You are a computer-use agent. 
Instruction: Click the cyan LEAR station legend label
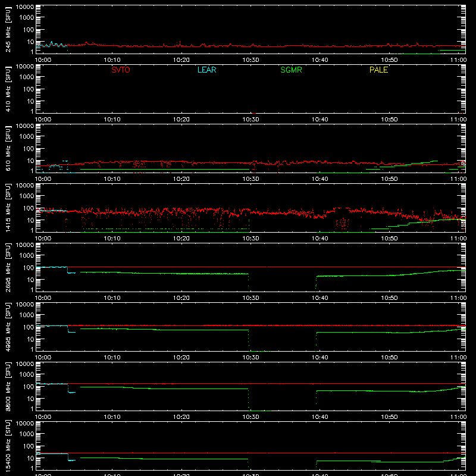click(x=206, y=70)
